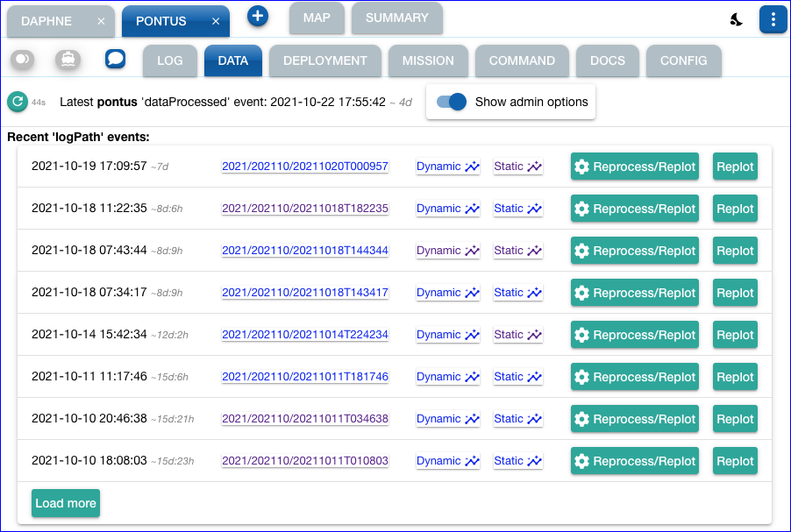791x532 pixels.
Task: Switch to the DEPLOYMENT tab
Action: tap(325, 61)
